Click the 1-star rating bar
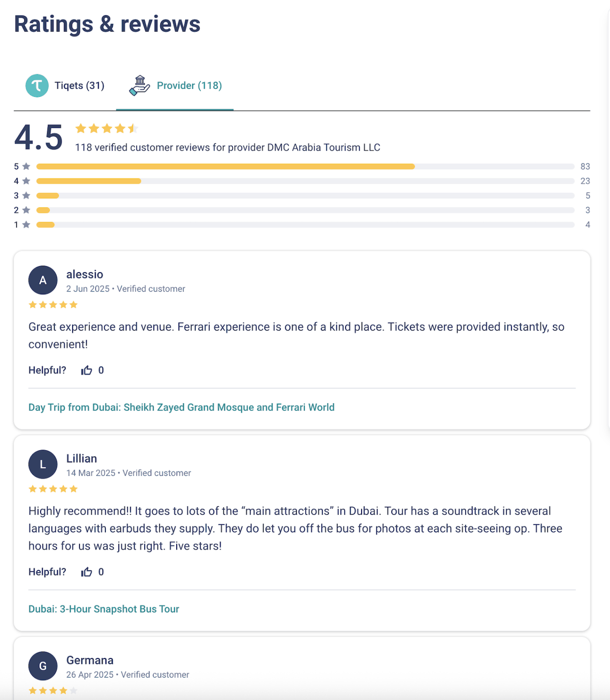610x700 pixels. tap(305, 225)
